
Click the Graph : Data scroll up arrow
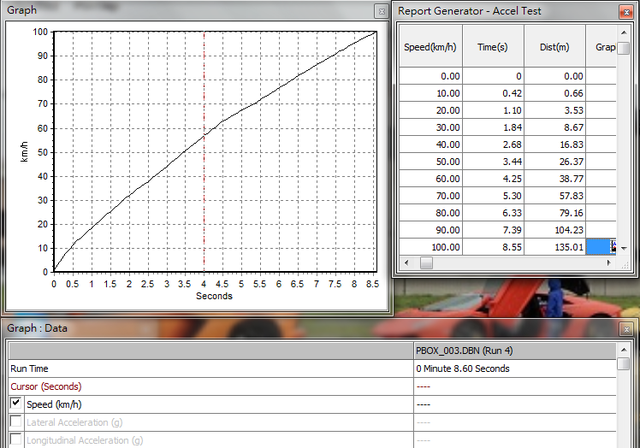coord(624,350)
